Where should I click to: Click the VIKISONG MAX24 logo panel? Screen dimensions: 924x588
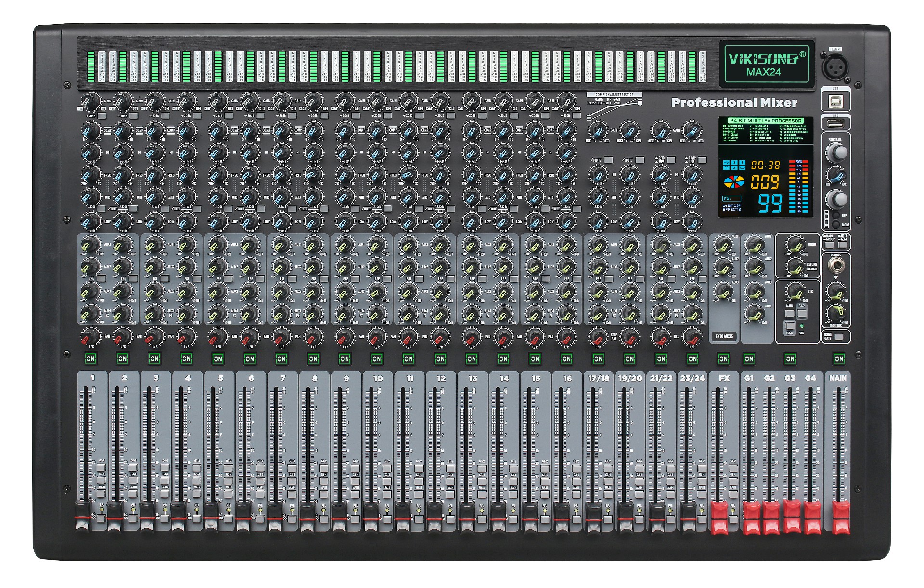(767, 64)
